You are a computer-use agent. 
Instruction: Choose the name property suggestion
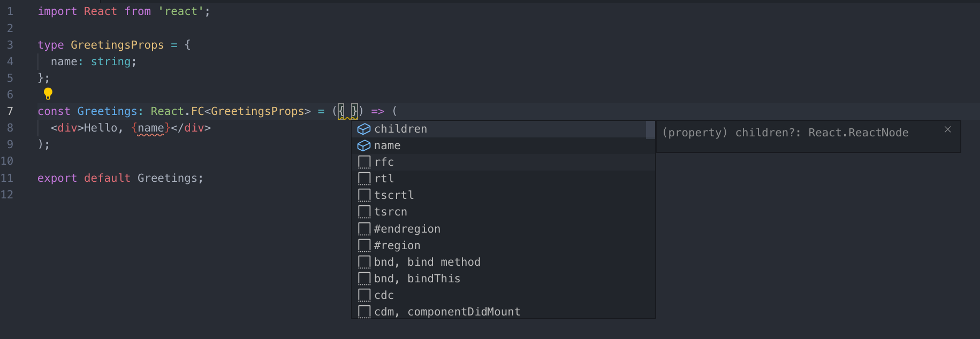(387, 145)
